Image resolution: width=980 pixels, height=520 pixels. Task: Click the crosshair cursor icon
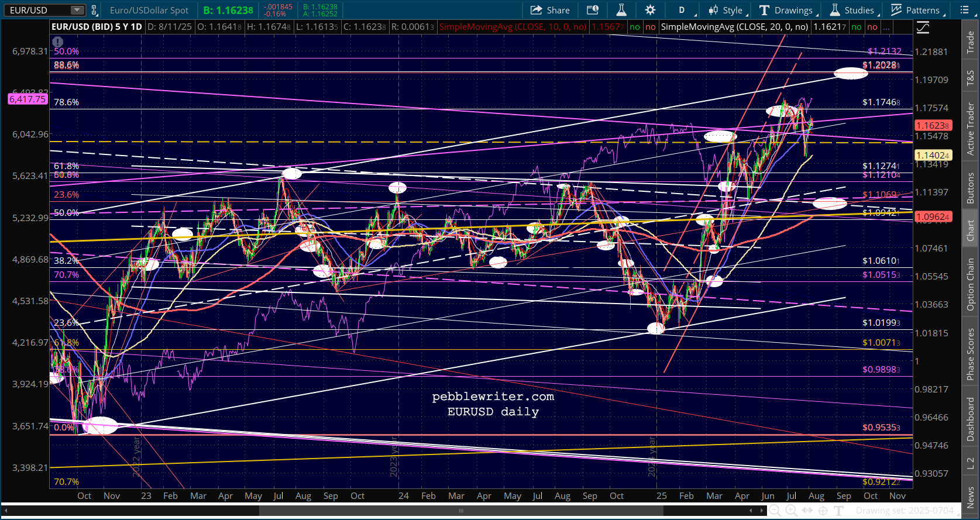point(823,511)
